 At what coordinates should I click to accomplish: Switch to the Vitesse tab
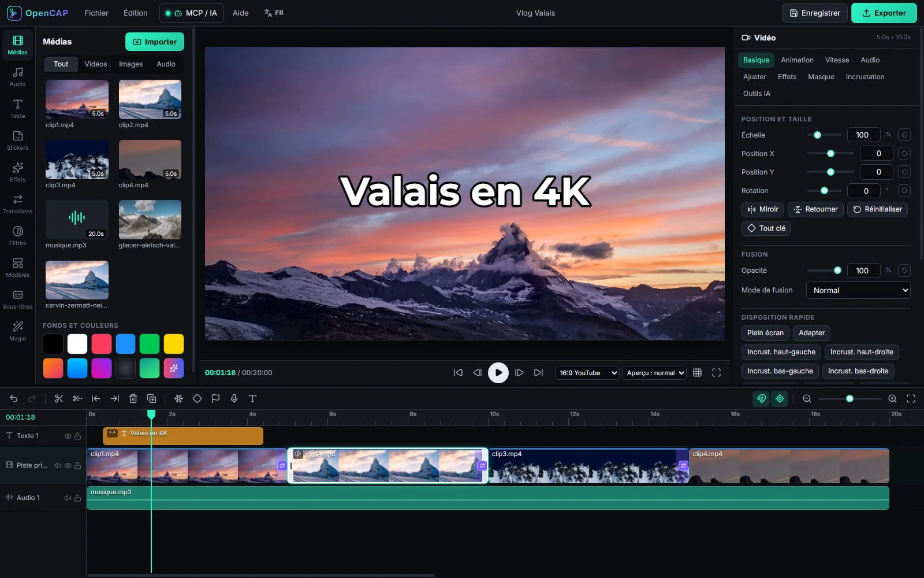837,60
